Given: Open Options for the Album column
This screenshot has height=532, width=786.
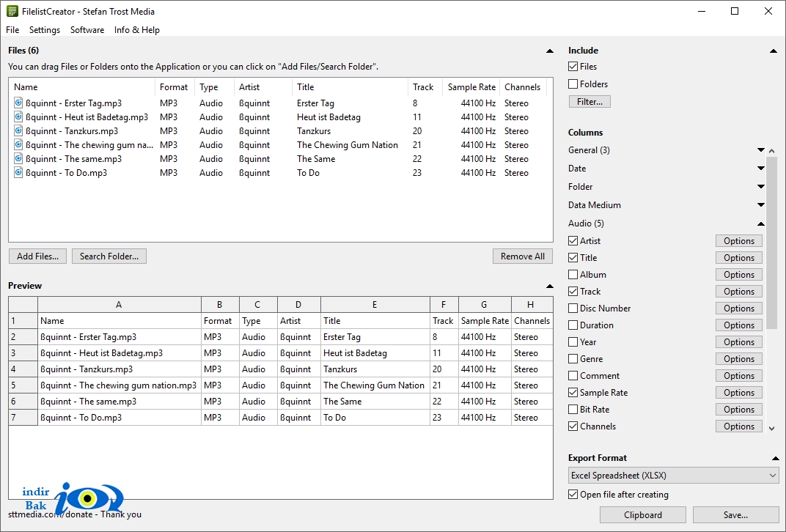Looking at the screenshot, I should pos(739,275).
